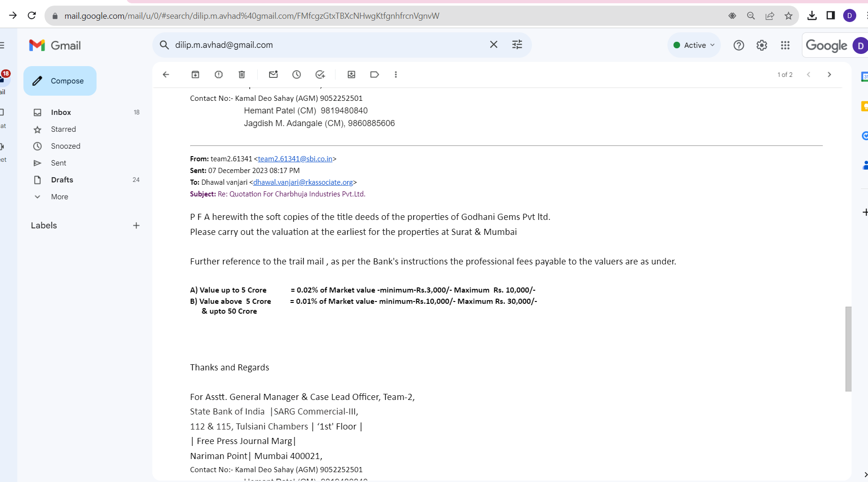Open the Active status dropdown
The height and width of the screenshot is (482, 868).
[x=694, y=45]
